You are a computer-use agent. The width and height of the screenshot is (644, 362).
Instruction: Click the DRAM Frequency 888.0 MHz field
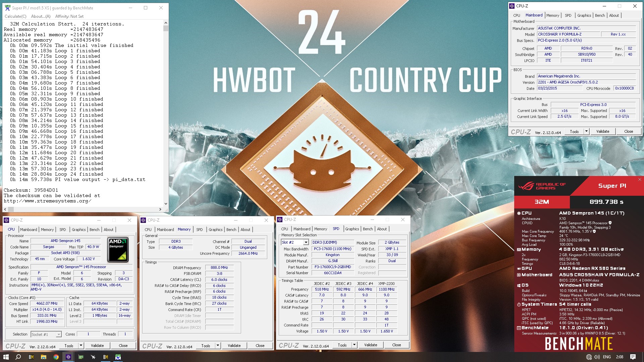coord(219,267)
